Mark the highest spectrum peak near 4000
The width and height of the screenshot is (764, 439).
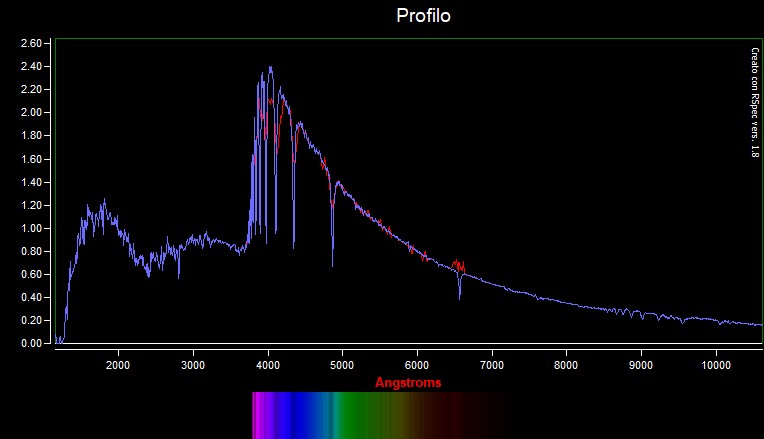(270, 68)
